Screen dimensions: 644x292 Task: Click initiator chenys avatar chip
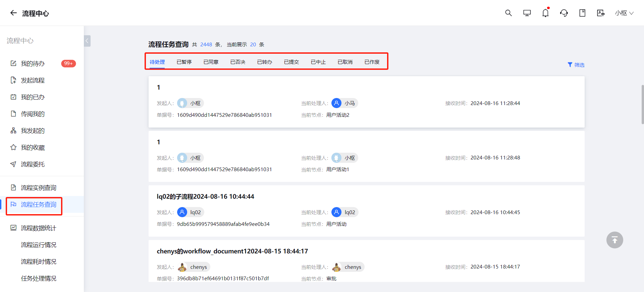(x=194, y=267)
